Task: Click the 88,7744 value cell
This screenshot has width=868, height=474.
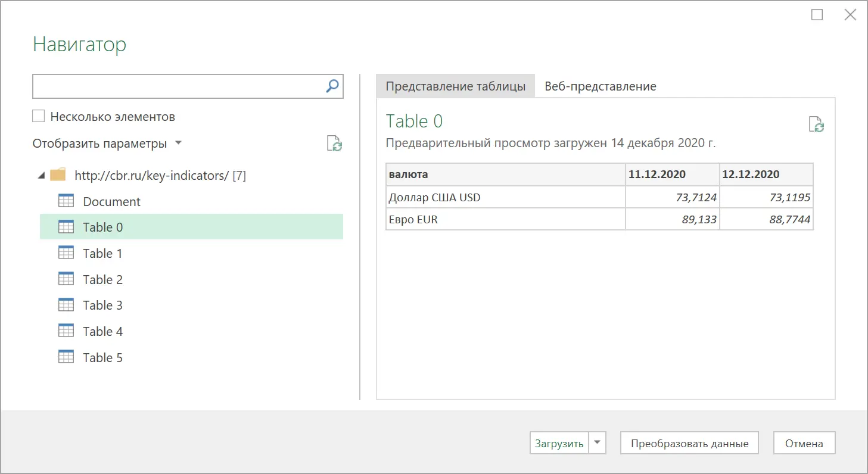Action: pos(767,219)
